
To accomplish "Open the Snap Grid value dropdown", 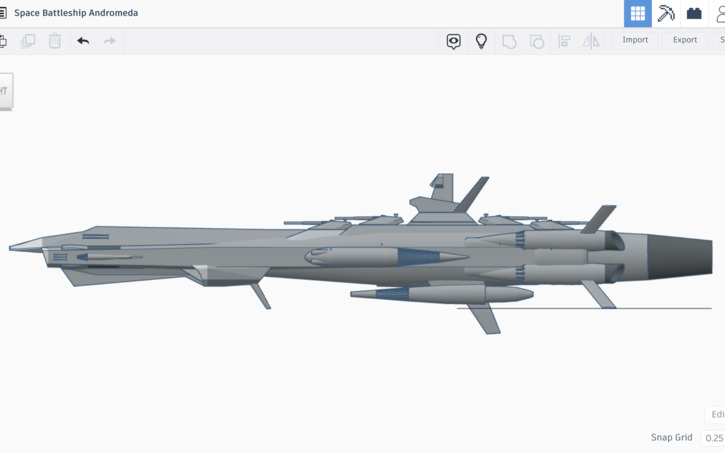I will (713, 438).
